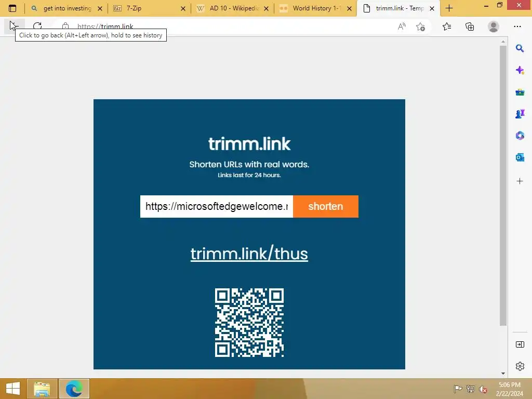The height and width of the screenshot is (399, 532).
Task: Open the sidebar Outlook icon
Action: coord(520,157)
